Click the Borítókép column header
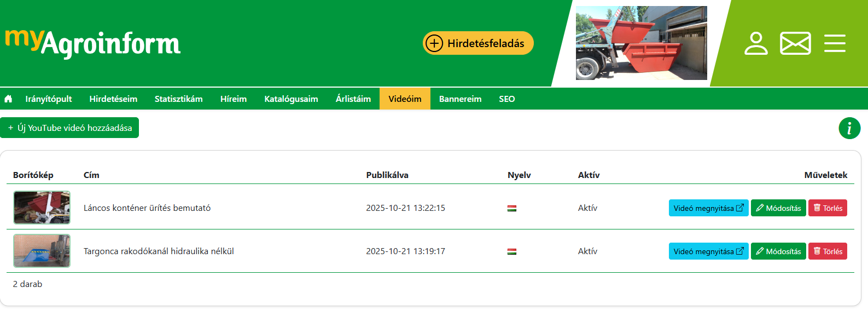 (33, 175)
